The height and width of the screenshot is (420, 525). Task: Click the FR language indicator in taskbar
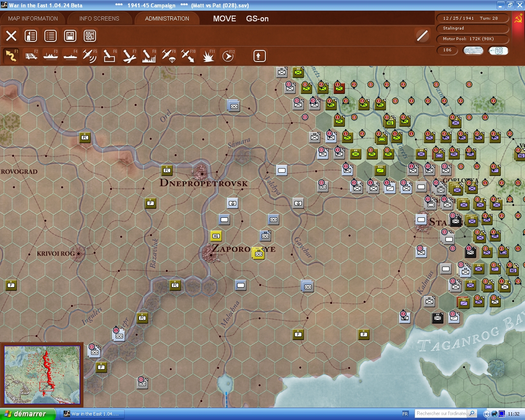click(405, 414)
